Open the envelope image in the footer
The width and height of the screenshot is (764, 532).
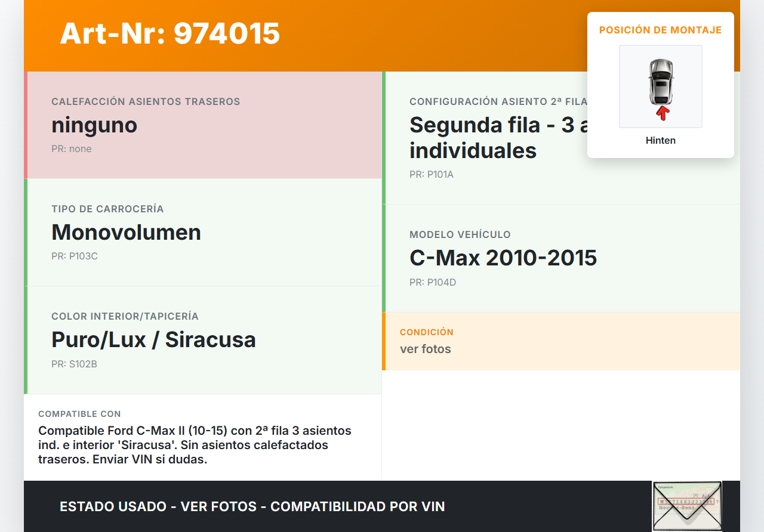click(687, 506)
